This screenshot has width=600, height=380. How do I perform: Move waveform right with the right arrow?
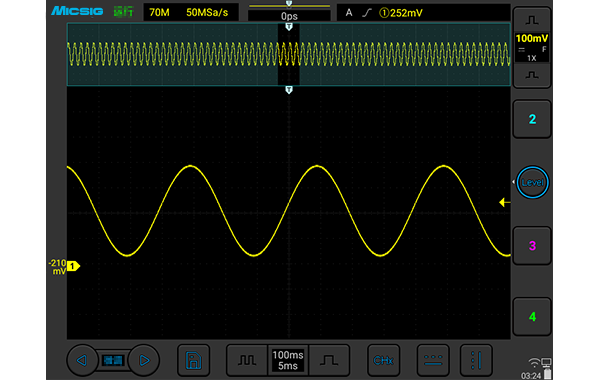144,360
